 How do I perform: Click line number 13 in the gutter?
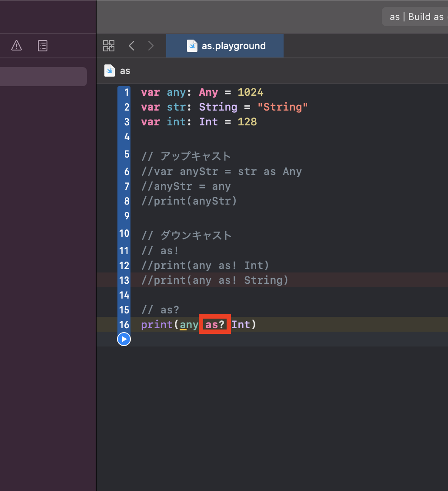(x=124, y=280)
